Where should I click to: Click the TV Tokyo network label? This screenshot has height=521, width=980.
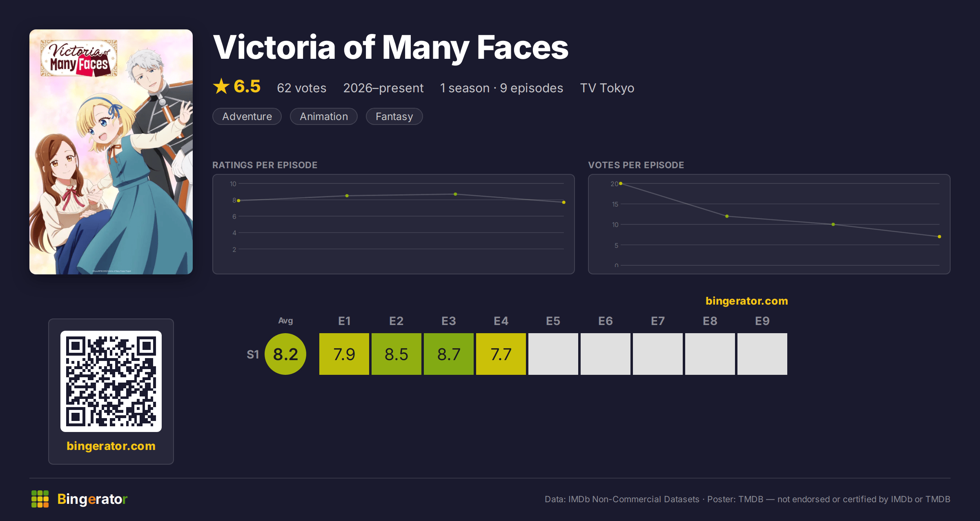click(x=607, y=88)
